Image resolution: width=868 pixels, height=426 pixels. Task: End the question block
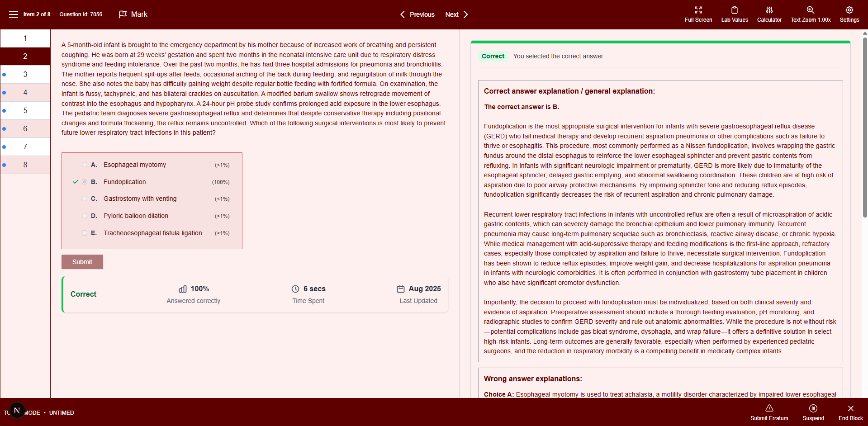tap(850, 412)
